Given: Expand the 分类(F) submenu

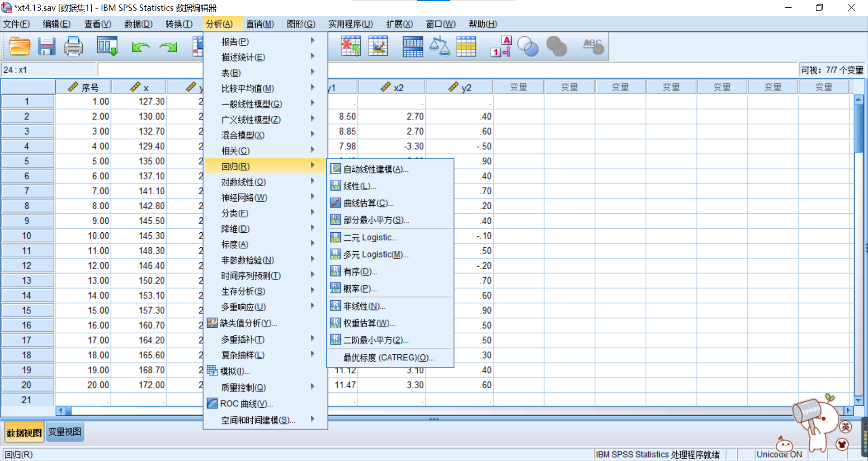Looking at the screenshot, I should (x=265, y=213).
